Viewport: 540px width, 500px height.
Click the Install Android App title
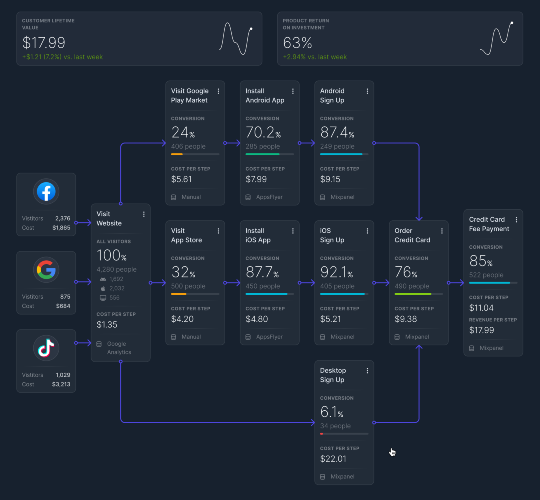coord(265,96)
